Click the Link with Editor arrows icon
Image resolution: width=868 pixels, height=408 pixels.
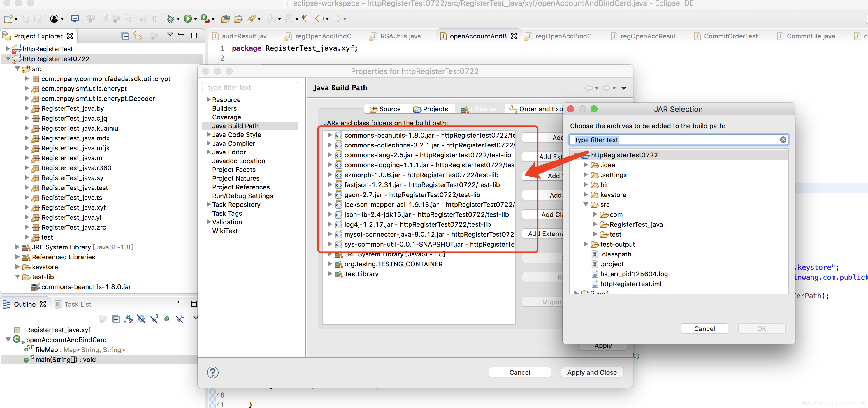138,36
